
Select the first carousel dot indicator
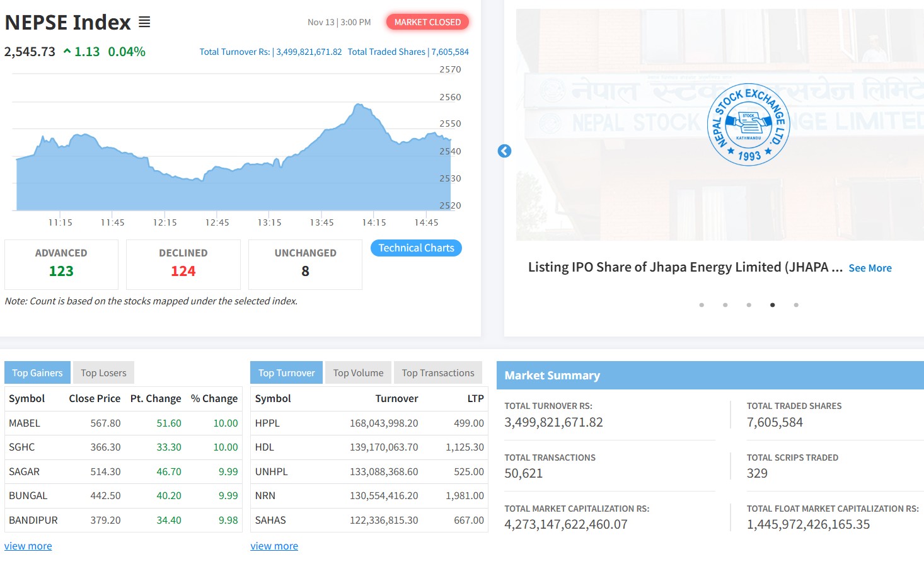click(702, 305)
